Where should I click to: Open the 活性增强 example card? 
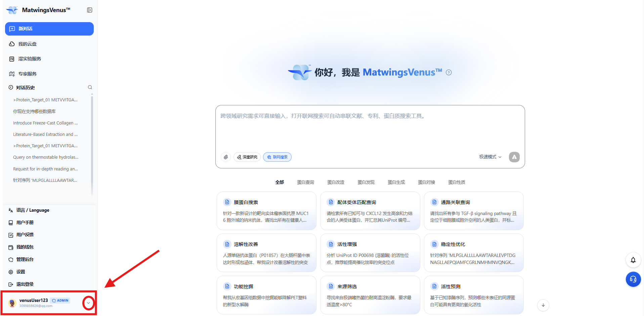click(370, 253)
